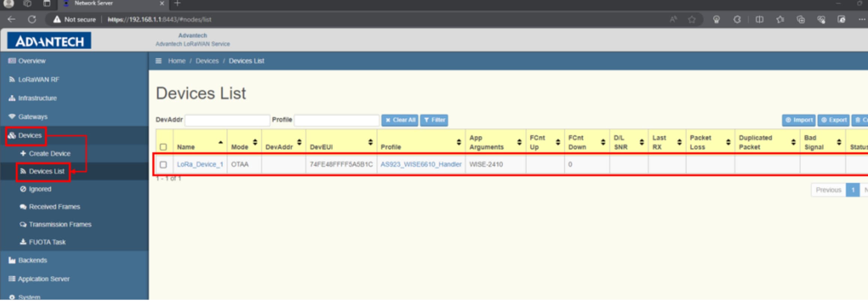The height and width of the screenshot is (302, 868).
Task: Click the Not secure warning indicator
Action: [74, 19]
